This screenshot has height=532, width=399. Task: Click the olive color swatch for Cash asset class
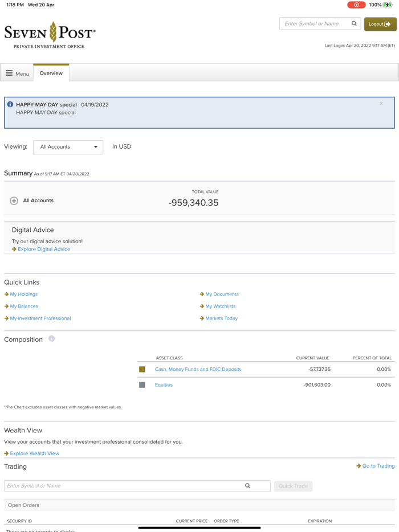click(x=142, y=369)
